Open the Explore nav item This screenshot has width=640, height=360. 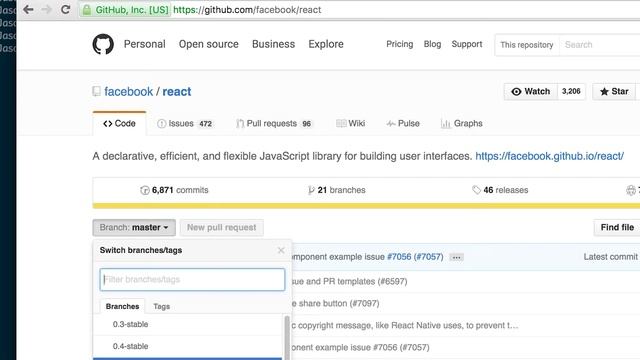click(x=326, y=44)
